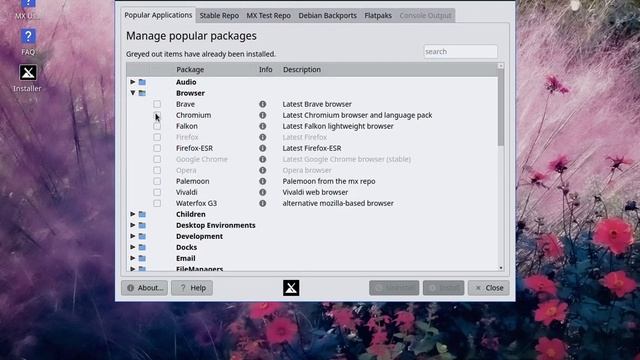Tick the Vivaldi checkbox
640x360 pixels.
[157, 192]
